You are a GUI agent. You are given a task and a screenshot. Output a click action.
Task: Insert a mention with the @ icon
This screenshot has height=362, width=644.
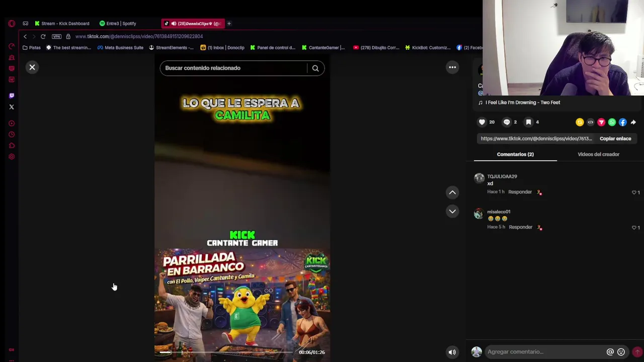pos(610,352)
